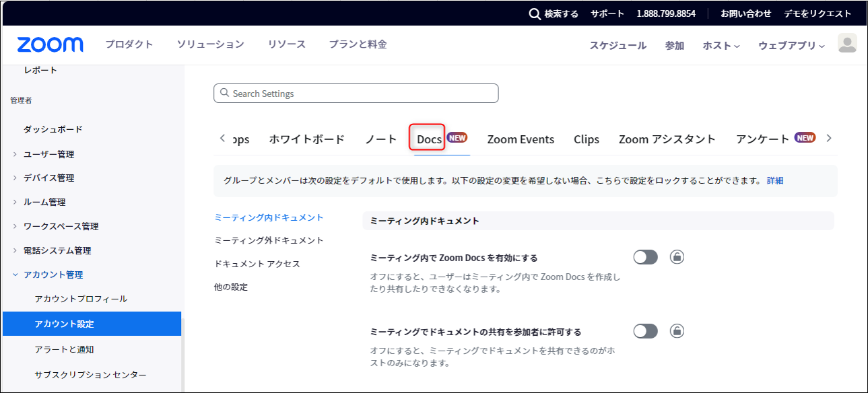Enable Zoom Docs in meetings
Image resolution: width=868 pixels, height=393 pixels.
click(x=644, y=256)
